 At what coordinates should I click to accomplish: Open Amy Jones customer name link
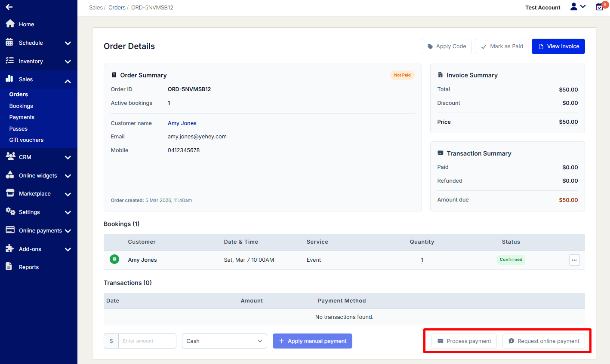pyautogui.click(x=182, y=123)
